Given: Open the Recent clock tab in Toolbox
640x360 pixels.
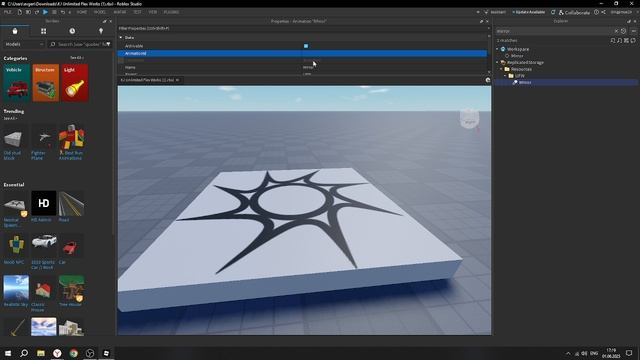Looking at the screenshot, I should tap(72, 31).
